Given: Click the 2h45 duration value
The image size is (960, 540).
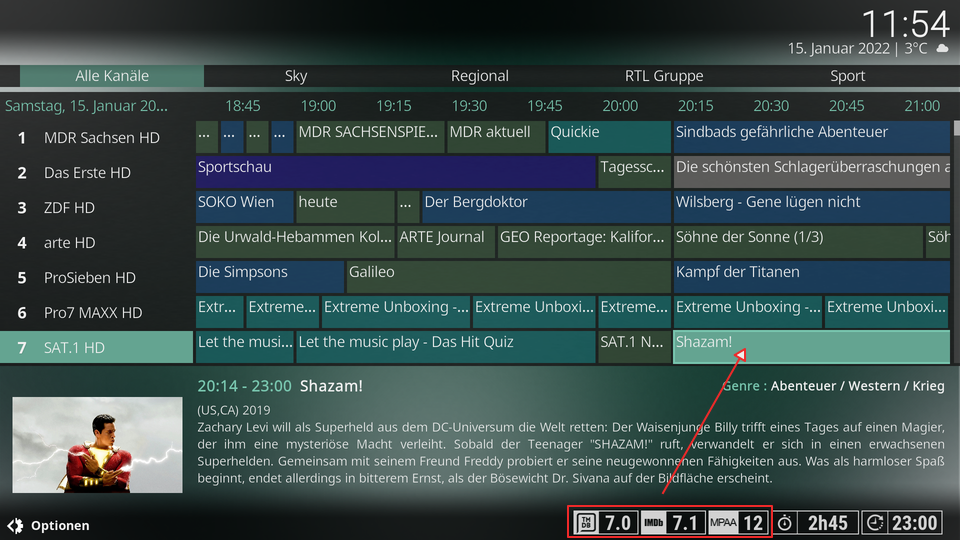Looking at the screenshot, I should pyautogui.click(x=828, y=523).
